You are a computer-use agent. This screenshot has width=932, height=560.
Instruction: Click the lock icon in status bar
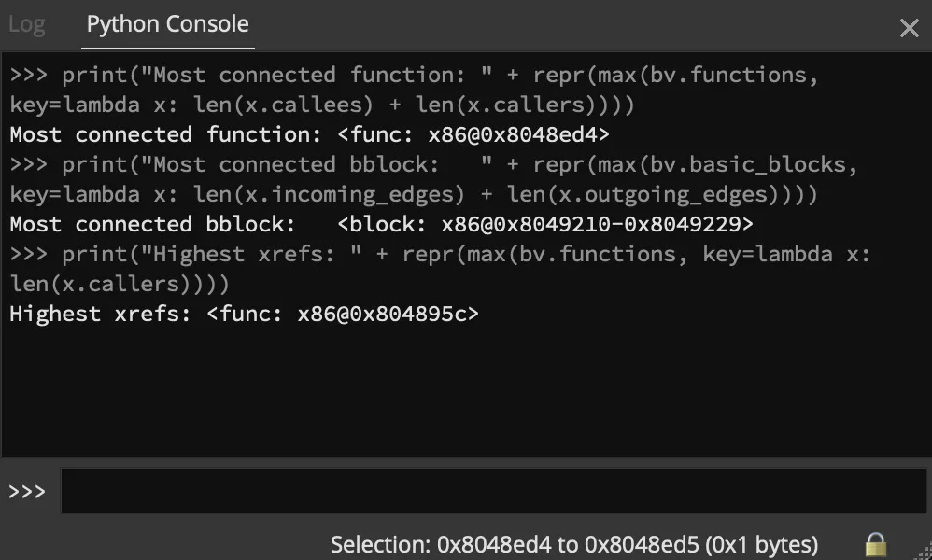pyautogui.click(x=876, y=544)
